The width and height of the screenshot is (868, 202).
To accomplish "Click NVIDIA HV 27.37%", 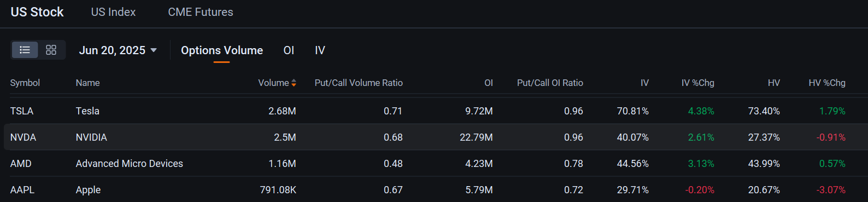I will click(x=764, y=137).
